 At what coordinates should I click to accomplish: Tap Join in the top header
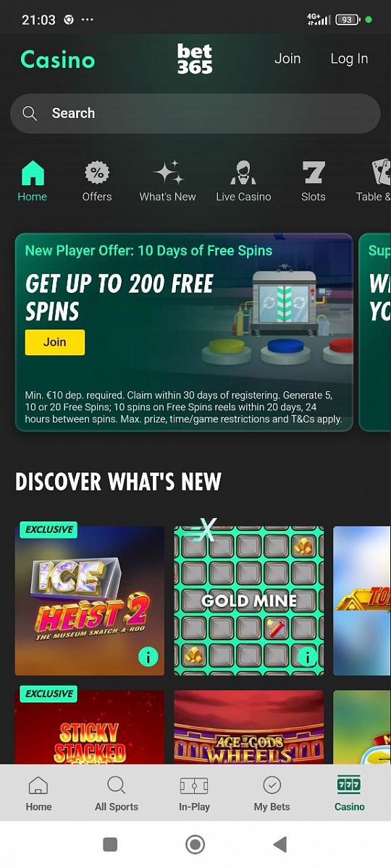tap(287, 59)
